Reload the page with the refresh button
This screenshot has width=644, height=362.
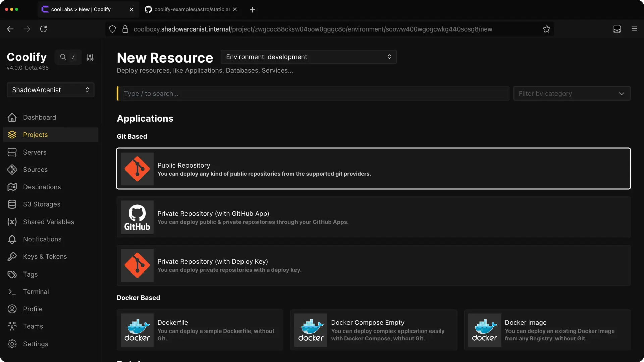43,29
